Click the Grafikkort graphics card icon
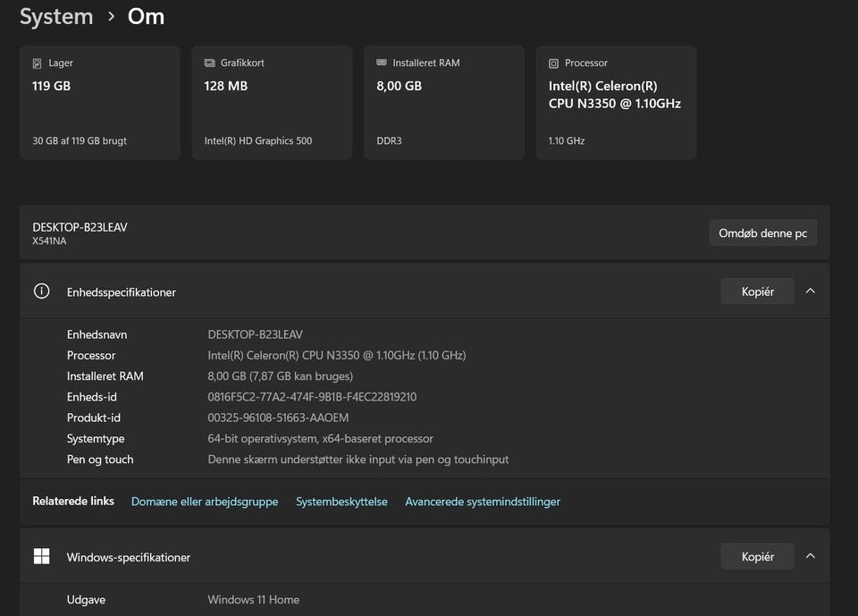858x616 pixels. point(209,63)
